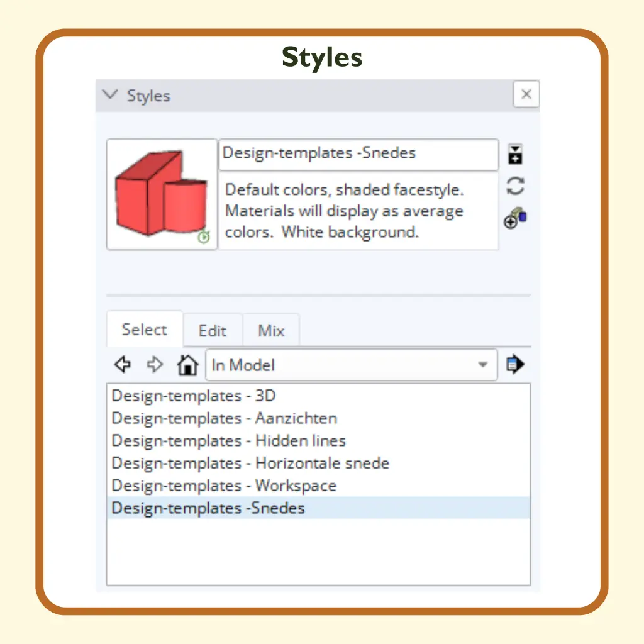The image size is (644, 644).
Task: Show secondary selection pane icon
Action: pos(515,154)
